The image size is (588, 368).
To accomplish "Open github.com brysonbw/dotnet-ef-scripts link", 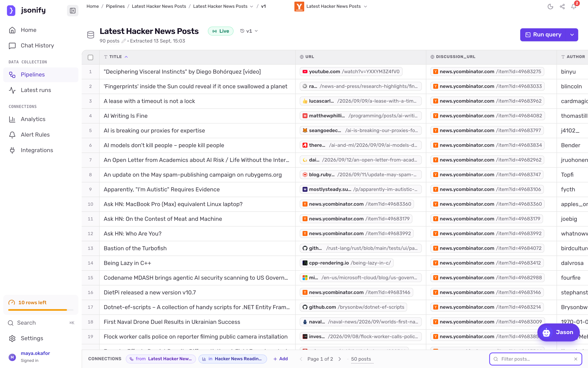I will pyautogui.click(x=353, y=307).
